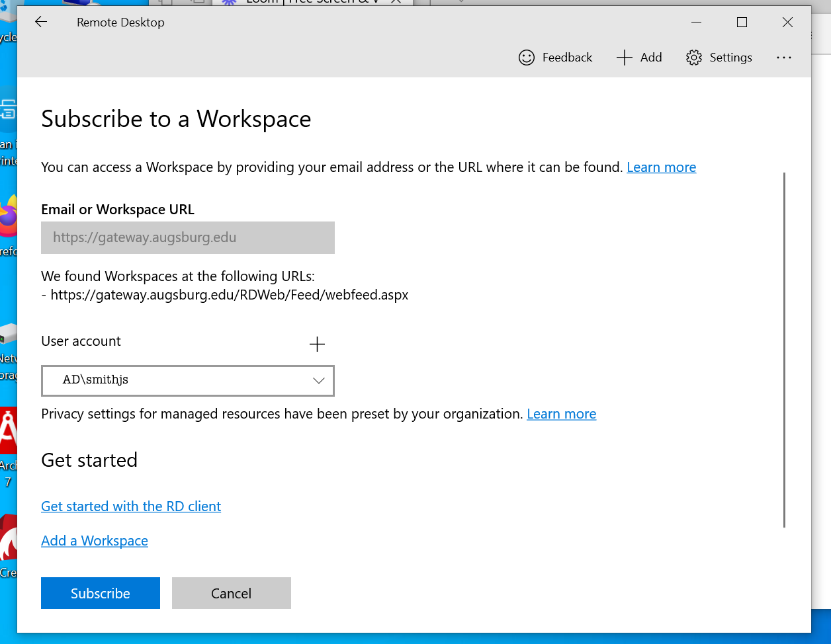This screenshot has width=831, height=644.
Task: Open Settings gear in Remote Desktop
Action: pyautogui.click(x=719, y=58)
